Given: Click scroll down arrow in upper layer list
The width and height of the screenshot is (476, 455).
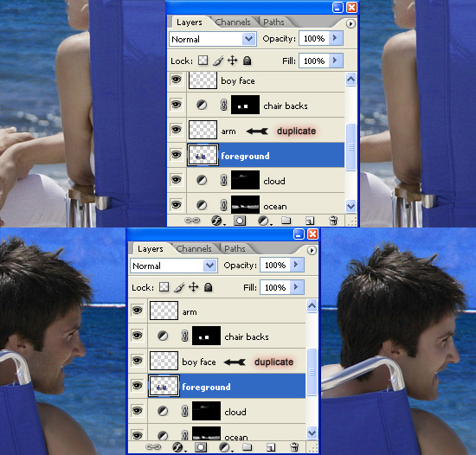Looking at the screenshot, I should [x=351, y=206].
